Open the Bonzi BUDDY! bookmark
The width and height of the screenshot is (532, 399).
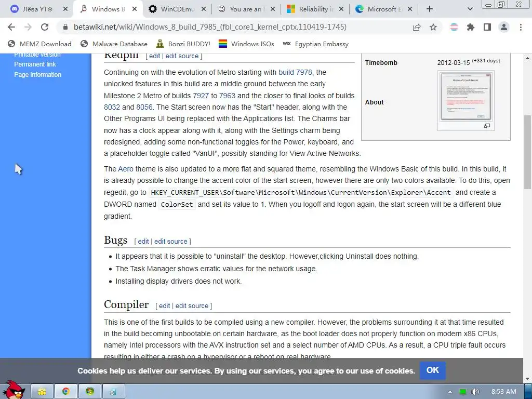pos(183,44)
